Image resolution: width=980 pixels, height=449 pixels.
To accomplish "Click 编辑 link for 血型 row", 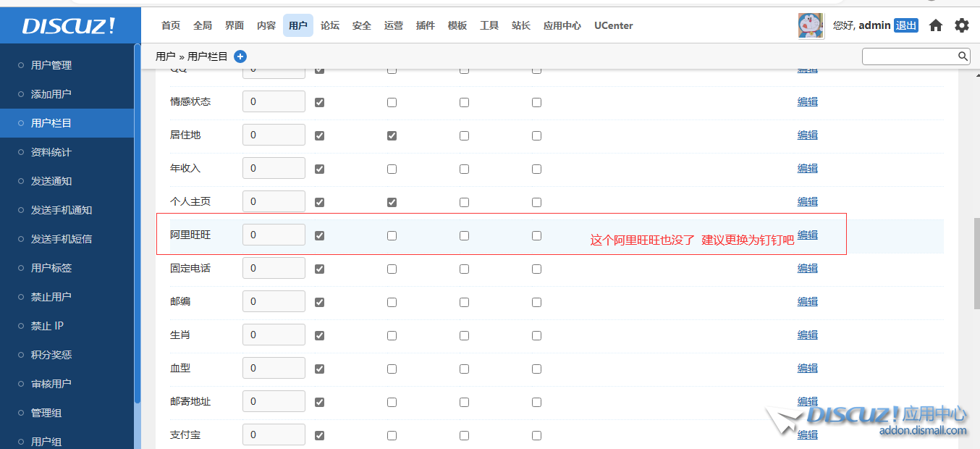I will click(808, 368).
